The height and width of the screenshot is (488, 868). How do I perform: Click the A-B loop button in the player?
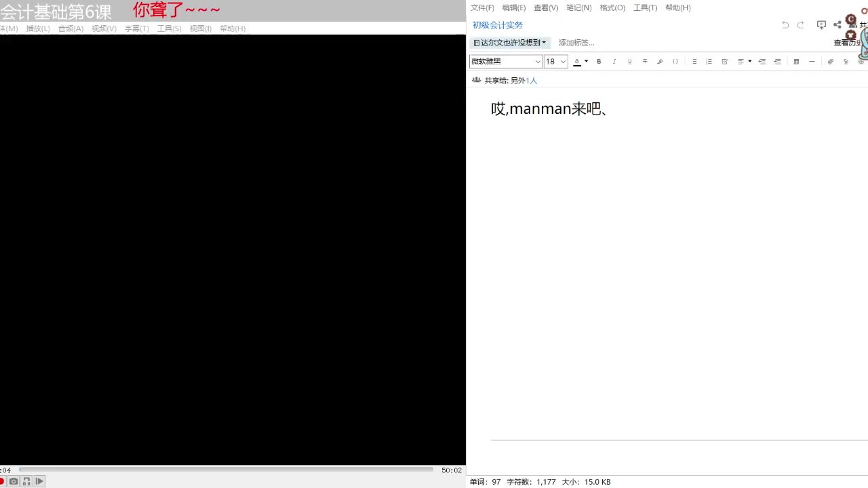pos(26,481)
